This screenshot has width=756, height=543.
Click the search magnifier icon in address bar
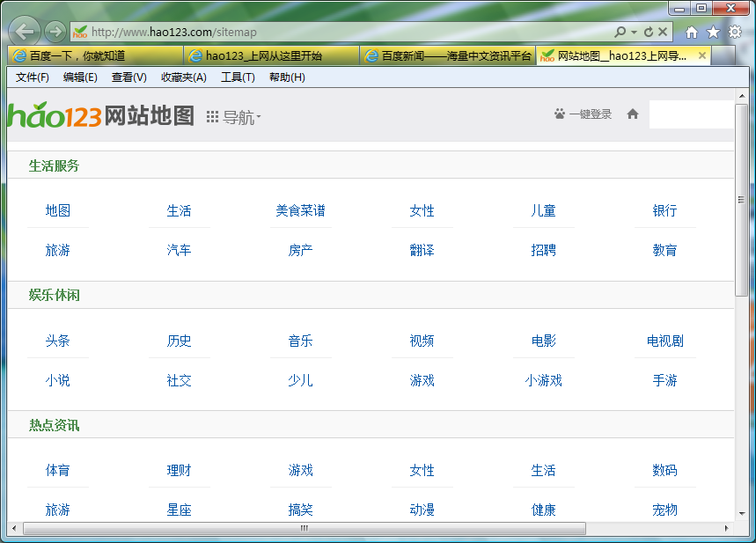point(620,32)
